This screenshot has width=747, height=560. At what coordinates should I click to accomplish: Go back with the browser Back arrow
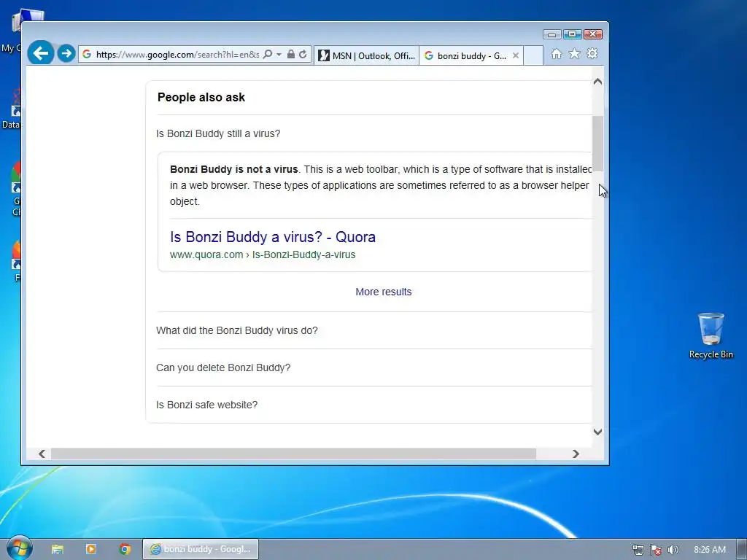coord(41,52)
